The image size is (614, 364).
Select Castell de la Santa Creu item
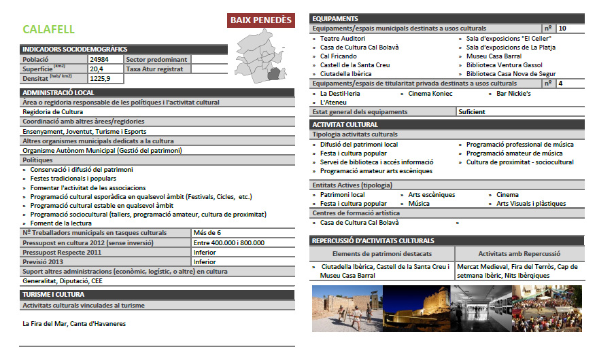pos(355,65)
